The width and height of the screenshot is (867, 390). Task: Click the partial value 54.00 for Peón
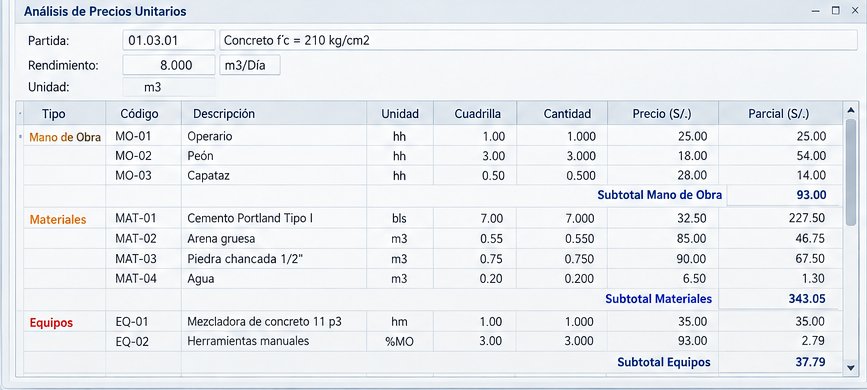[811, 156]
